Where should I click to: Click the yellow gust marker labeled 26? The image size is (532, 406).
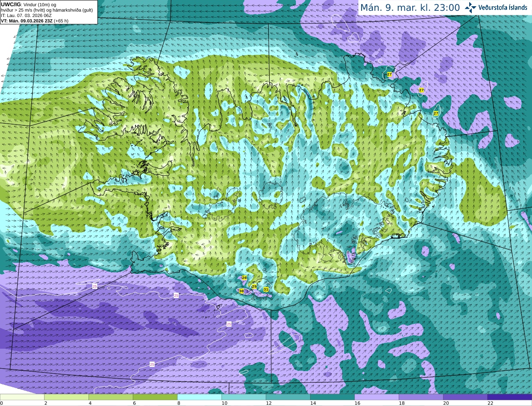[244, 278]
